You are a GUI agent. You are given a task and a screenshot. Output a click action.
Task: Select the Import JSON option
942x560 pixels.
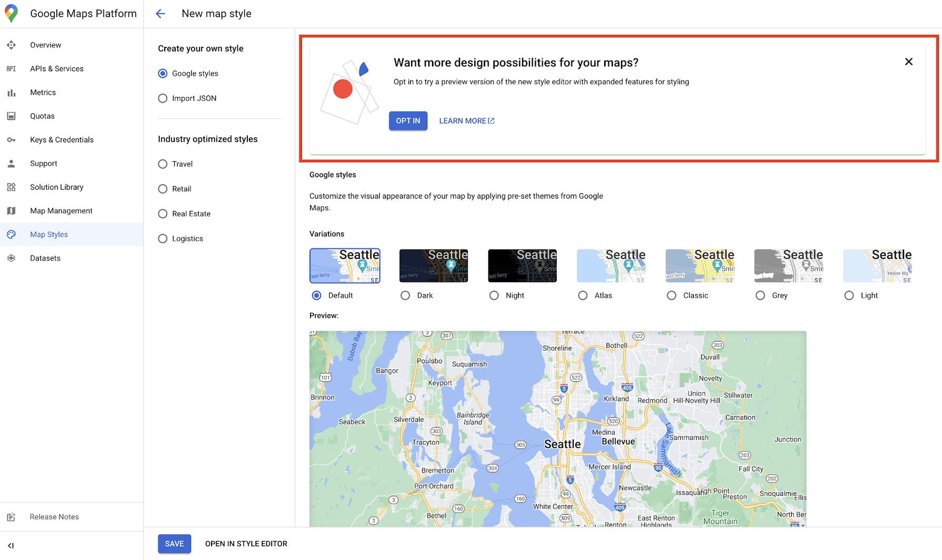point(163,98)
